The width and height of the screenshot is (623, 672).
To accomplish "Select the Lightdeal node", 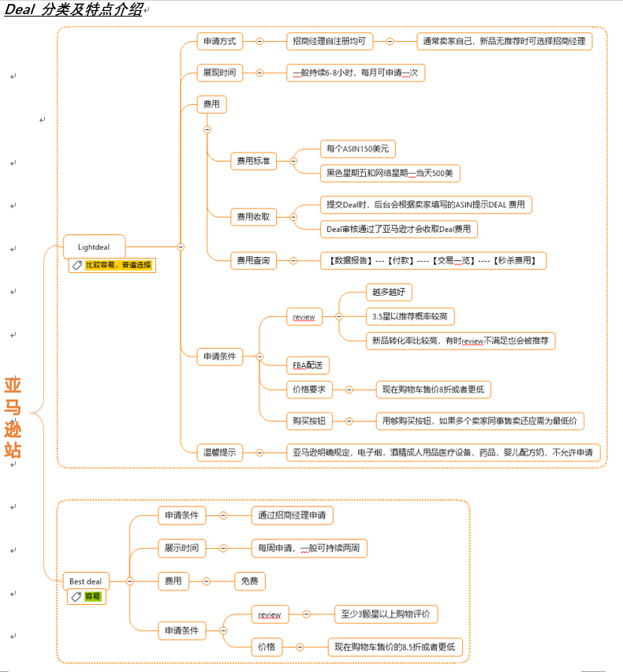I will [x=95, y=247].
